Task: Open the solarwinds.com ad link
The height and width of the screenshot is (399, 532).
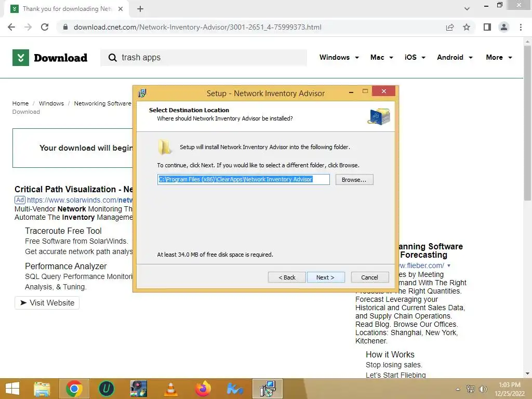Action: [x=79, y=200]
